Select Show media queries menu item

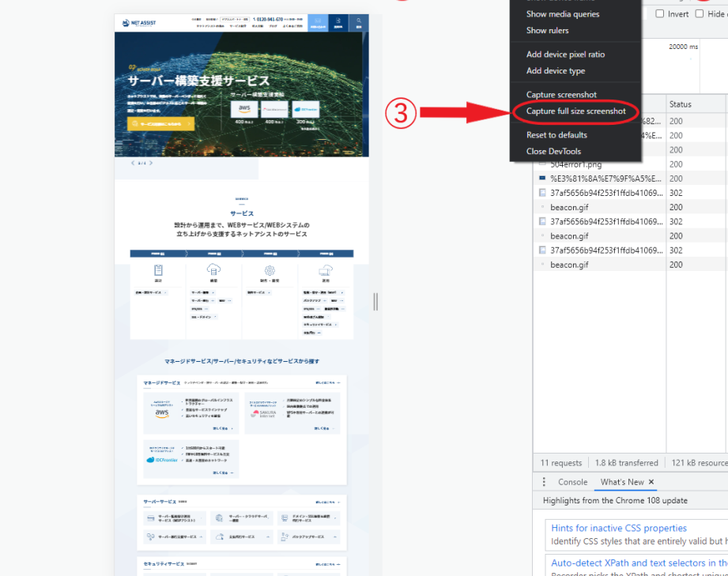pos(563,14)
